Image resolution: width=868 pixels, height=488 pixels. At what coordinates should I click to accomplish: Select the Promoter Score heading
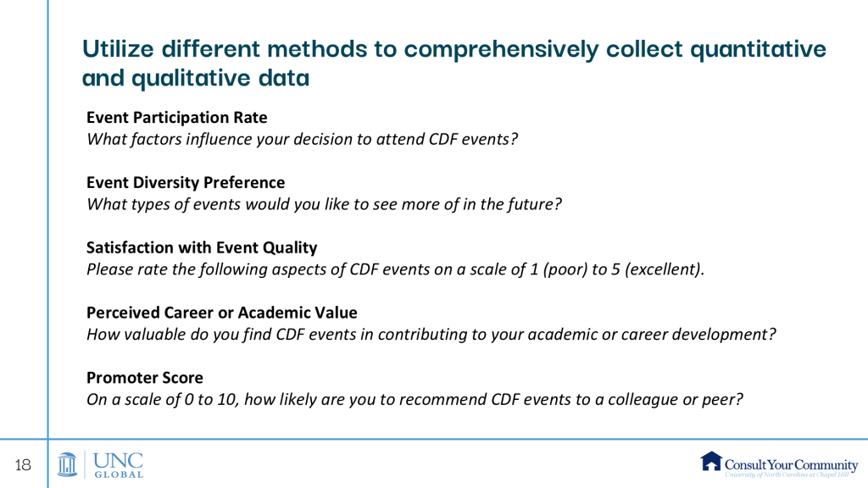click(x=145, y=377)
